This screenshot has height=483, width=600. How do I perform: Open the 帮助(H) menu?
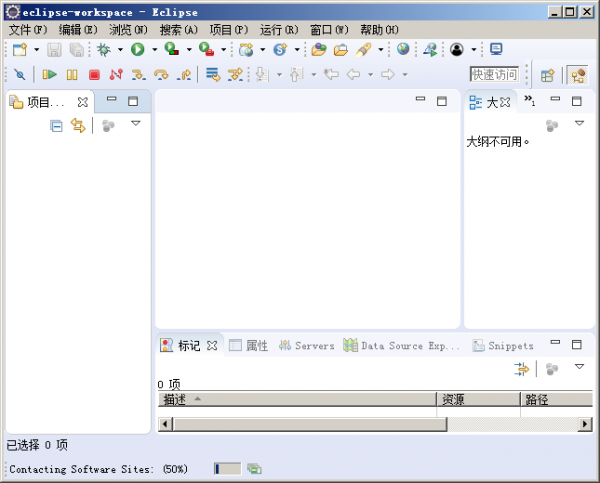379,29
